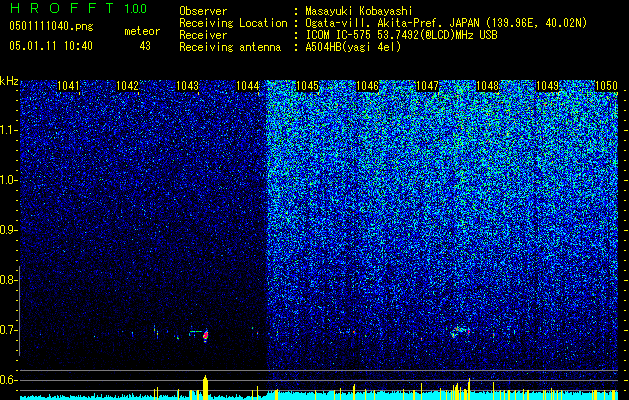Click the 1045 time marker
Image resolution: width=629 pixels, height=400 pixels.
pos(307,86)
